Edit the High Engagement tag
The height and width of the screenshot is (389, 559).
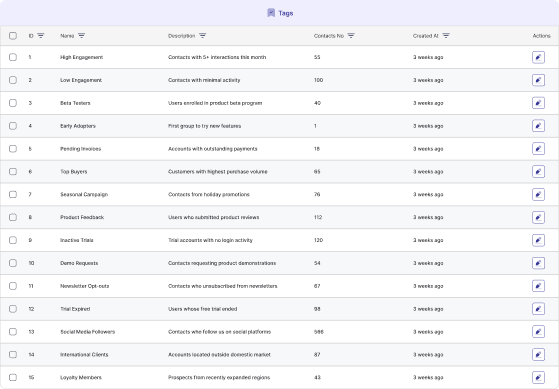tap(538, 57)
